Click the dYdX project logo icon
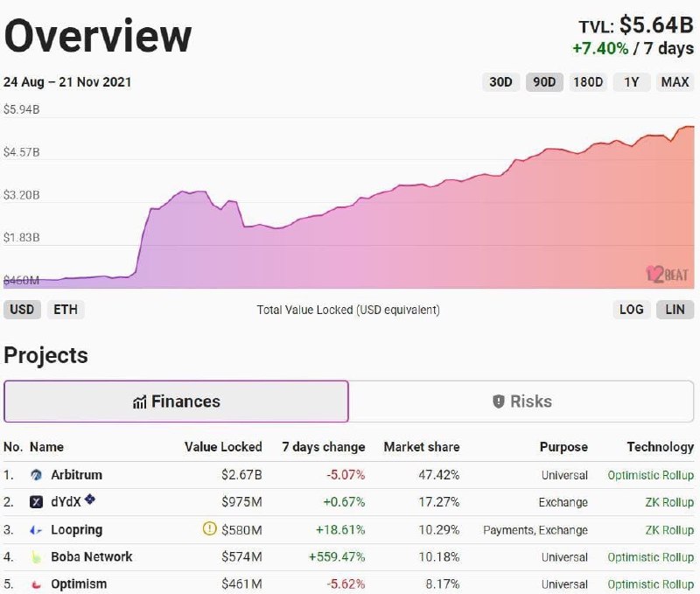The image size is (700, 594). 36,502
